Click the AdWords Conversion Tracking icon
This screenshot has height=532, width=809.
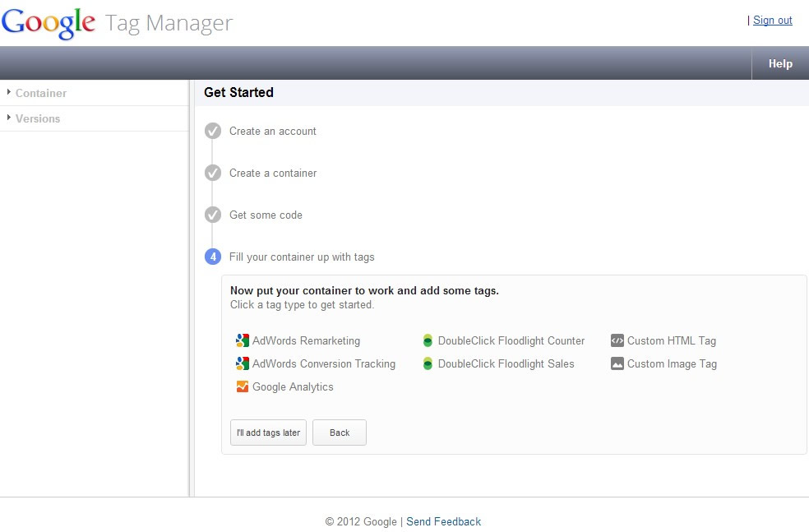pyautogui.click(x=242, y=363)
